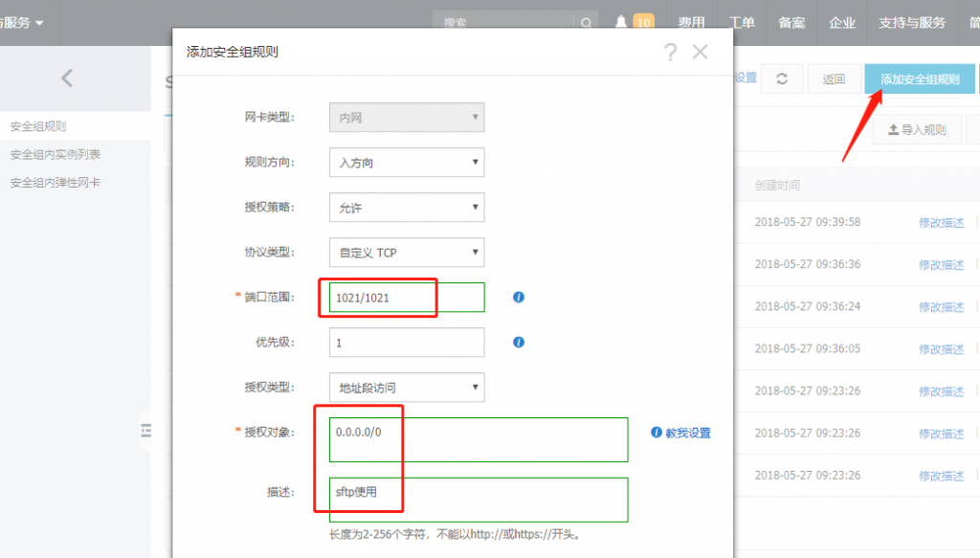The image size is (980, 558).
Task: Click info icon next to 端口范围 field
Action: (519, 298)
